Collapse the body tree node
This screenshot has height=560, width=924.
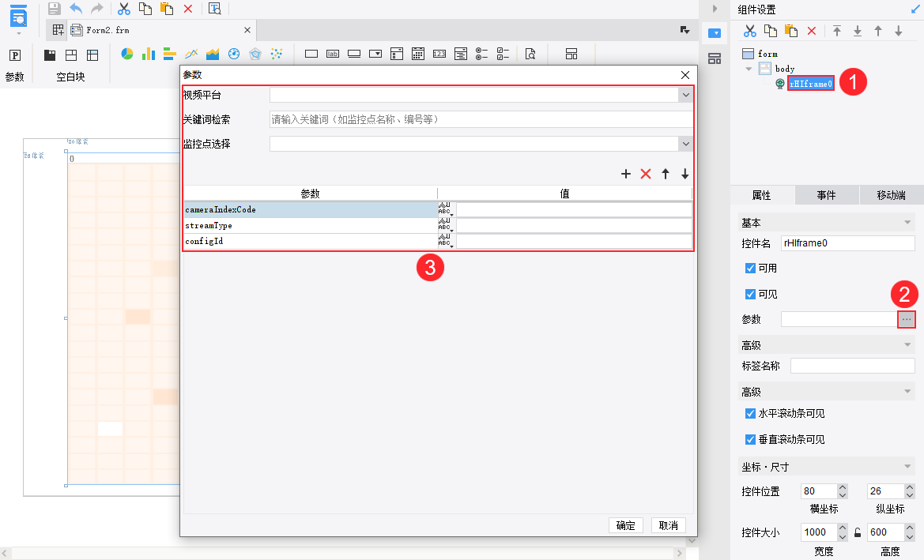tap(749, 69)
